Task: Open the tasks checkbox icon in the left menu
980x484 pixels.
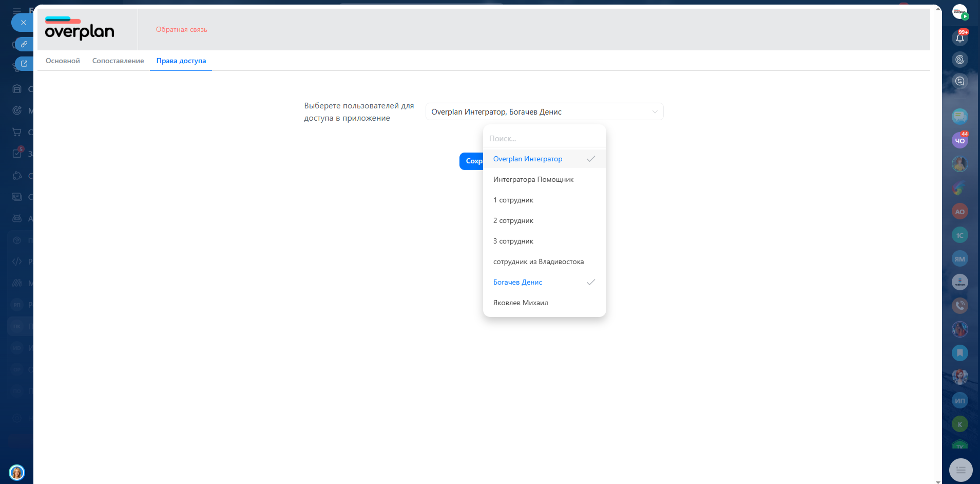Action: (x=17, y=153)
